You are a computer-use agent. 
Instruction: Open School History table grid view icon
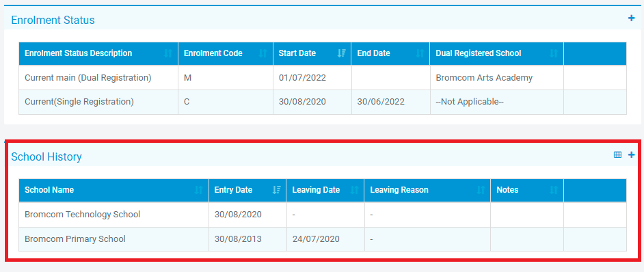point(618,155)
